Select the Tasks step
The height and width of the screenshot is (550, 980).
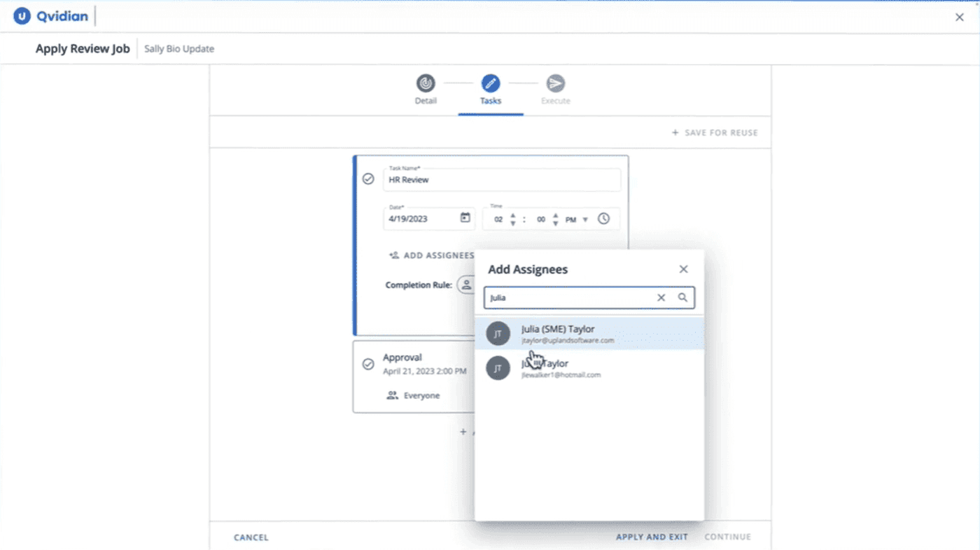(490, 82)
